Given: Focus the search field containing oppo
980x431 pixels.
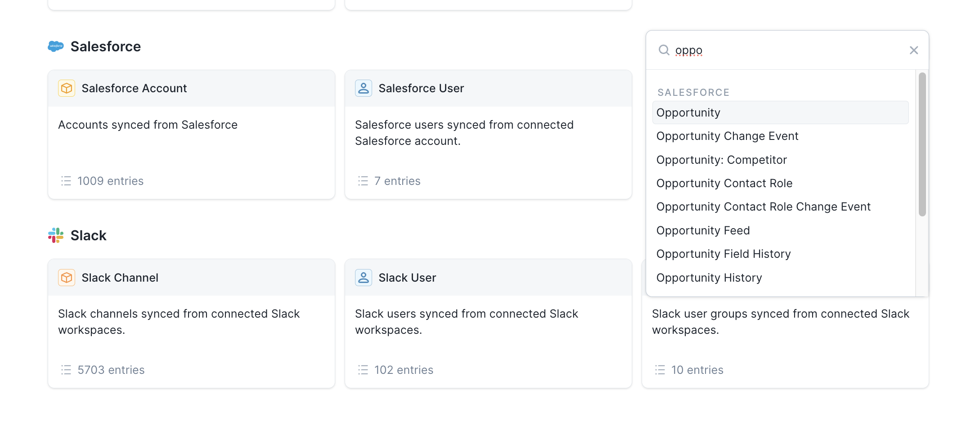Looking at the screenshot, I should click(787, 50).
